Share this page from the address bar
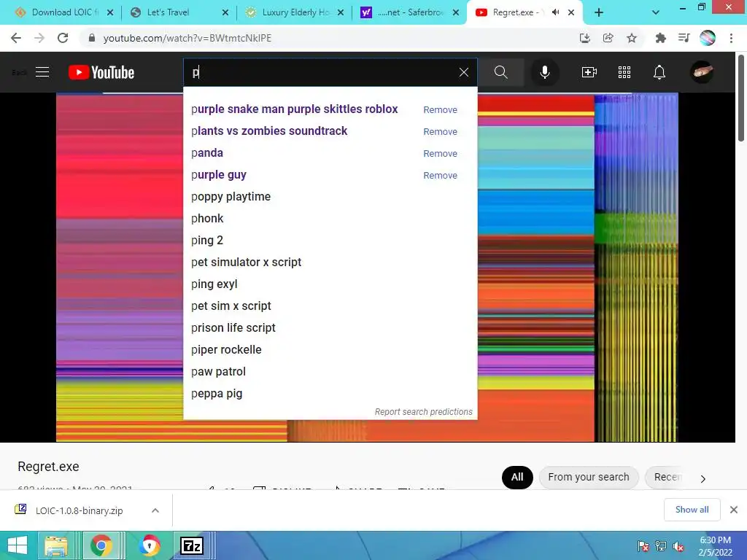Viewport: 747px width, 560px height. (608, 38)
